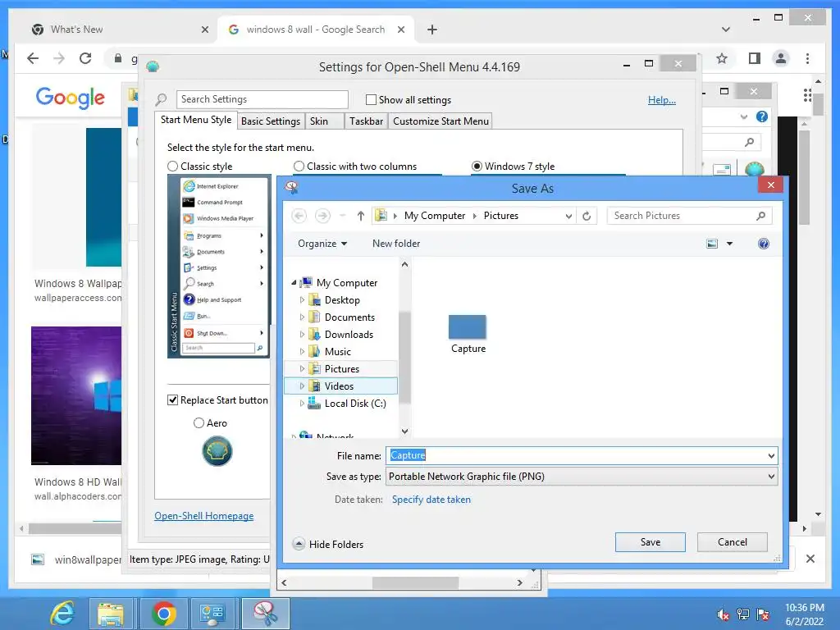
Task: Expand the address bar path dropdown
Action: click(x=568, y=216)
